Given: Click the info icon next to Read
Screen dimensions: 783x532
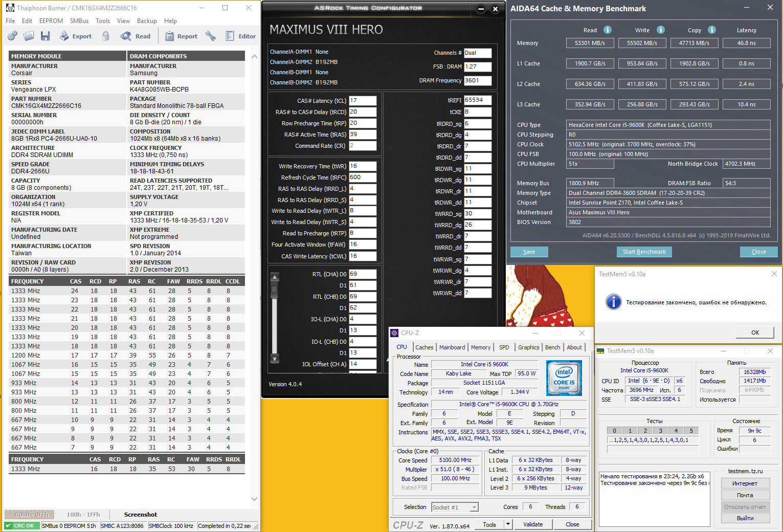Looking at the screenshot, I should [608, 30].
